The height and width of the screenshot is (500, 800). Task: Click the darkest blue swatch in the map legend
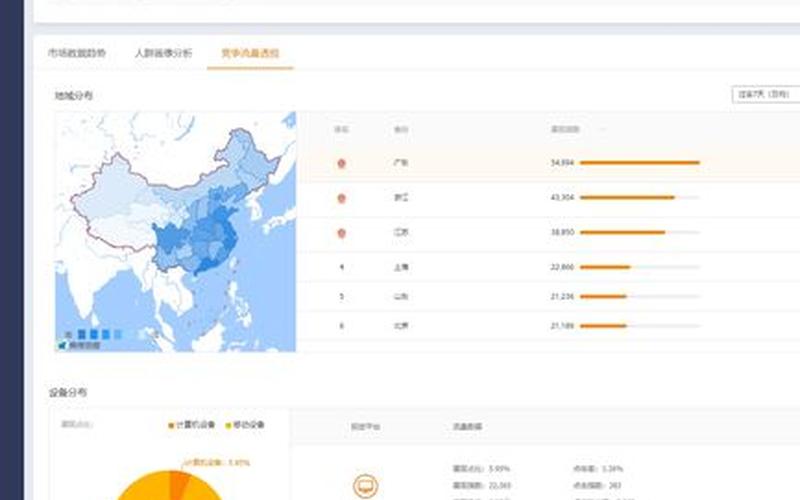pos(82,334)
